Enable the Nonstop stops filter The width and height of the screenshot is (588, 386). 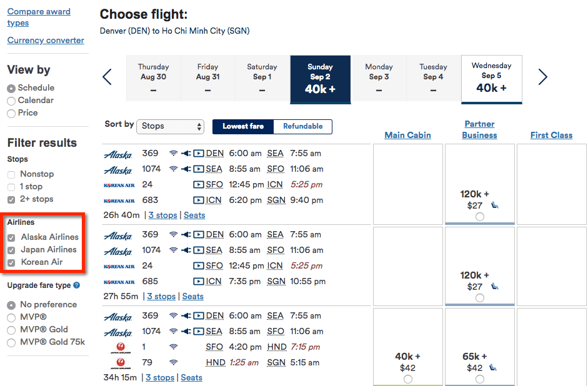click(x=11, y=174)
